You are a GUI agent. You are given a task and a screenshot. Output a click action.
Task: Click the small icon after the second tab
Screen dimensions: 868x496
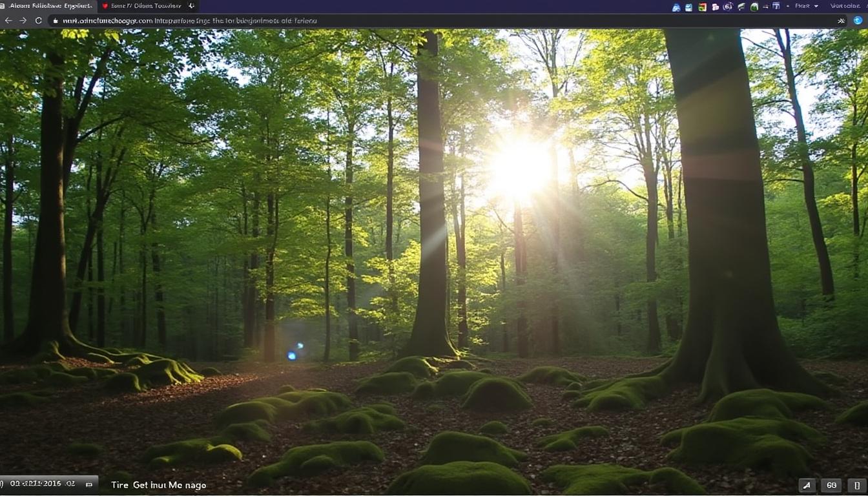click(191, 6)
